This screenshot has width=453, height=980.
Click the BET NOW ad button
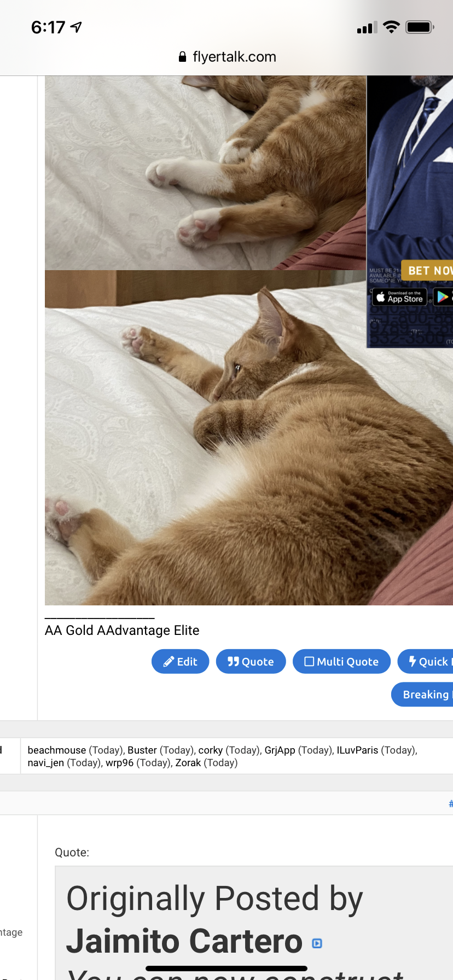[x=427, y=270]
